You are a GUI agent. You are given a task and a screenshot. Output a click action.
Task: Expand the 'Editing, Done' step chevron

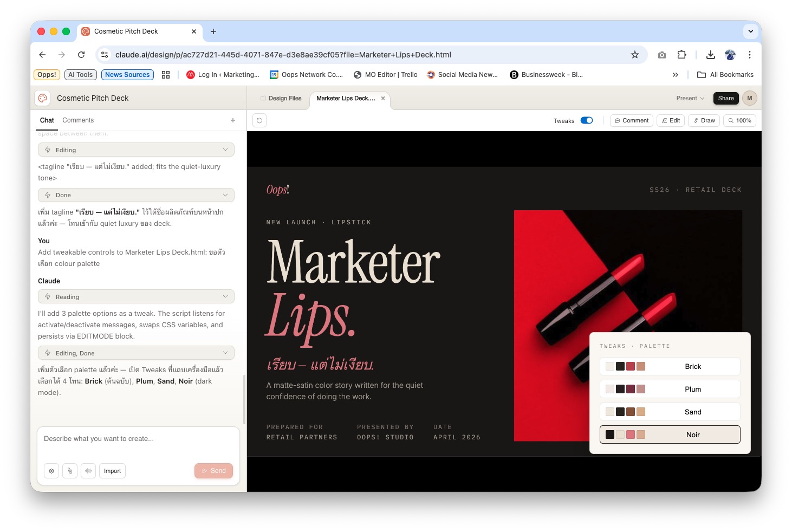pyautogui.click(x=225, y=353)
